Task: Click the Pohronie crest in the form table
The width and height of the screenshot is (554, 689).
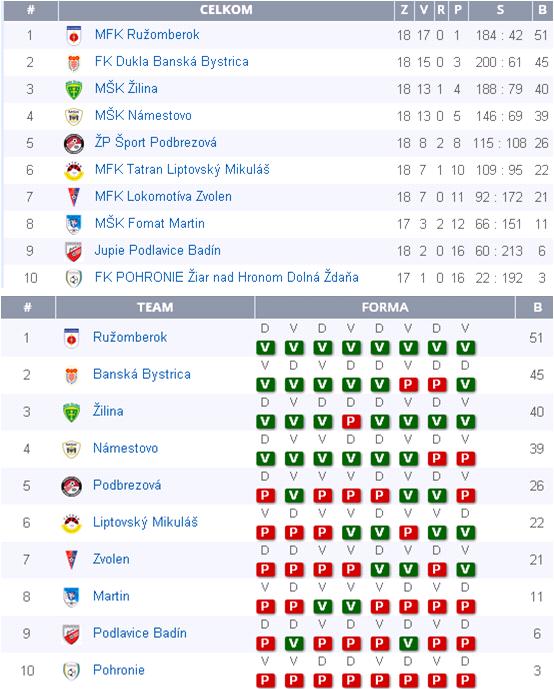Action: tap(72, 671)
